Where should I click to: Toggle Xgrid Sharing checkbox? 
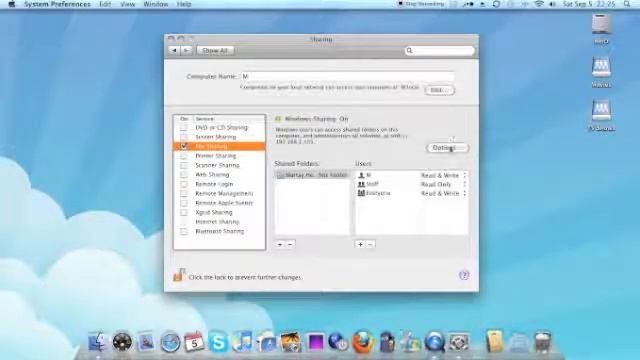click(184, 213)
